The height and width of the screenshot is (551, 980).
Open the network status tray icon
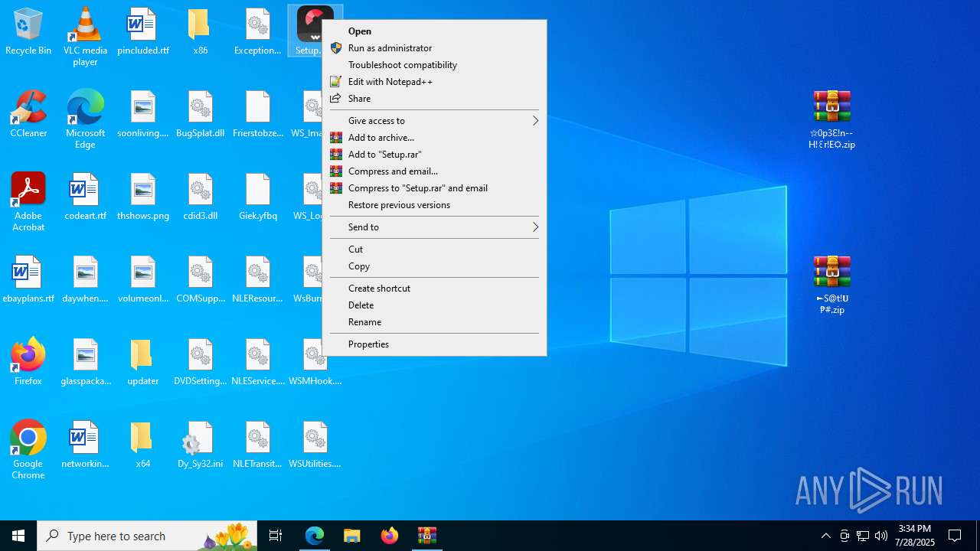(863, 536)
